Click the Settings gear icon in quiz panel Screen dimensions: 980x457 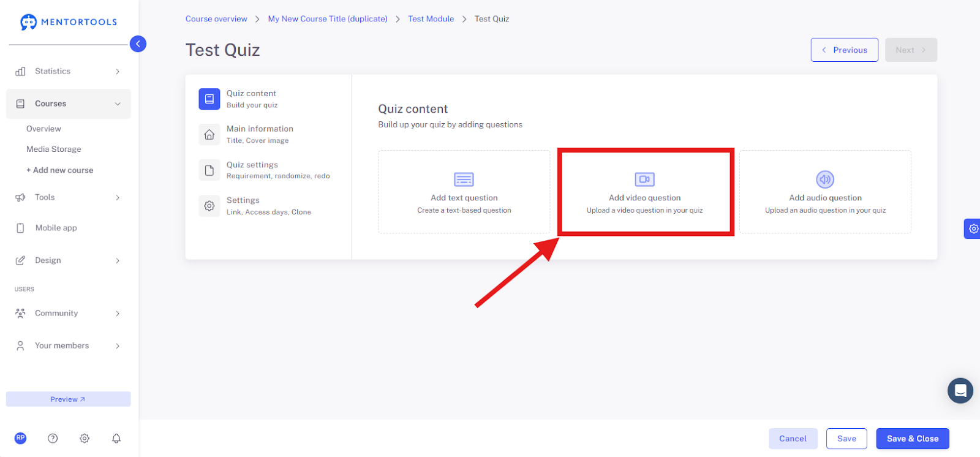tap(209, 206)
